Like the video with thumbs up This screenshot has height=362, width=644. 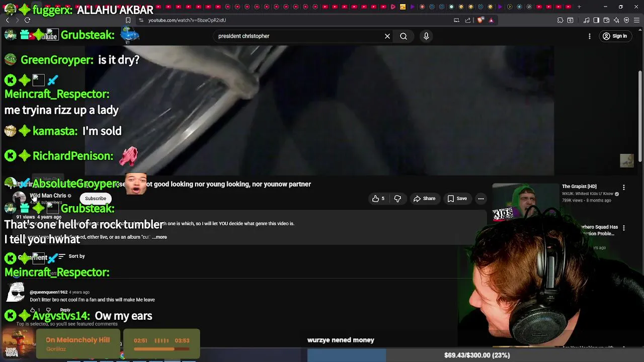point(378,199)
